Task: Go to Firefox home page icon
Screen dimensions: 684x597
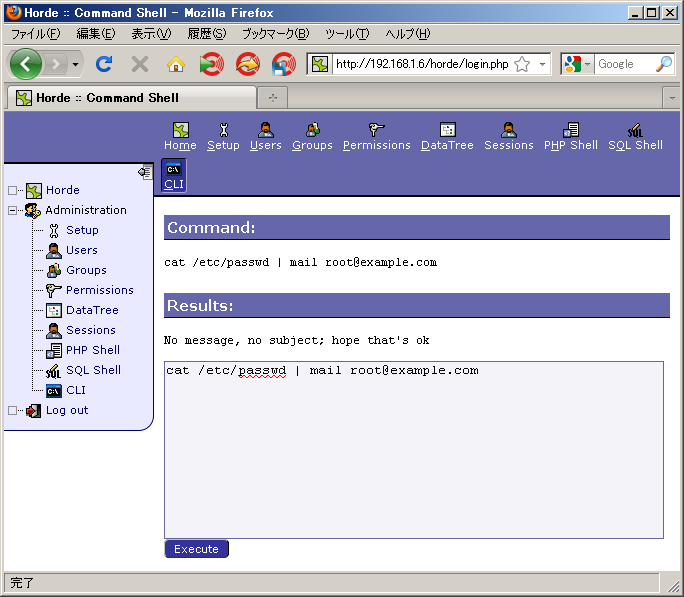Action: (176, 65)
